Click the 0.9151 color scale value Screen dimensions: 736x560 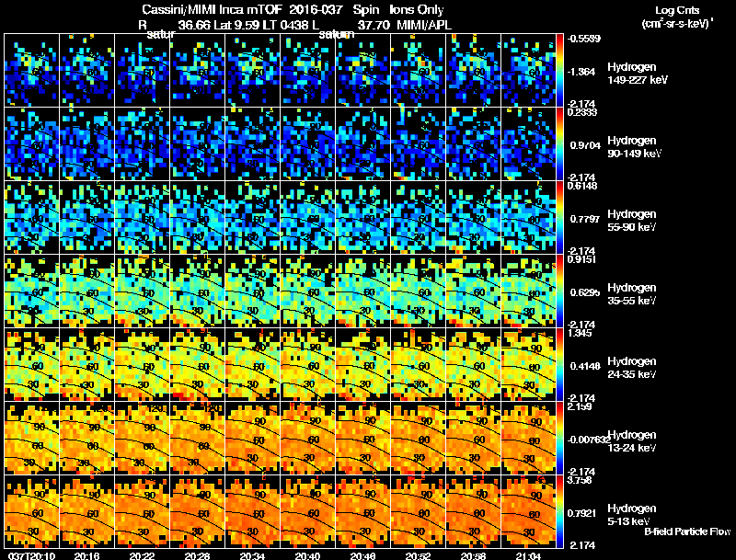point(582,259)
